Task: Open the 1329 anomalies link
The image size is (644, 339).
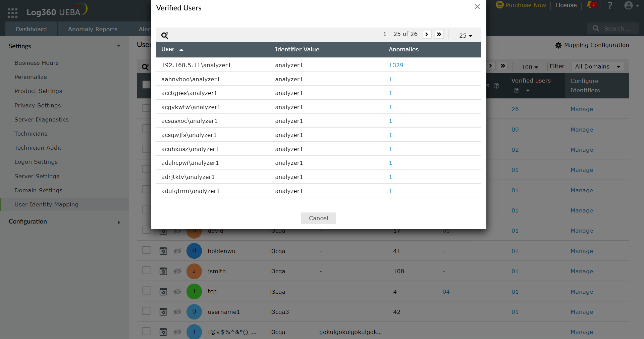Action: point(396,65)
